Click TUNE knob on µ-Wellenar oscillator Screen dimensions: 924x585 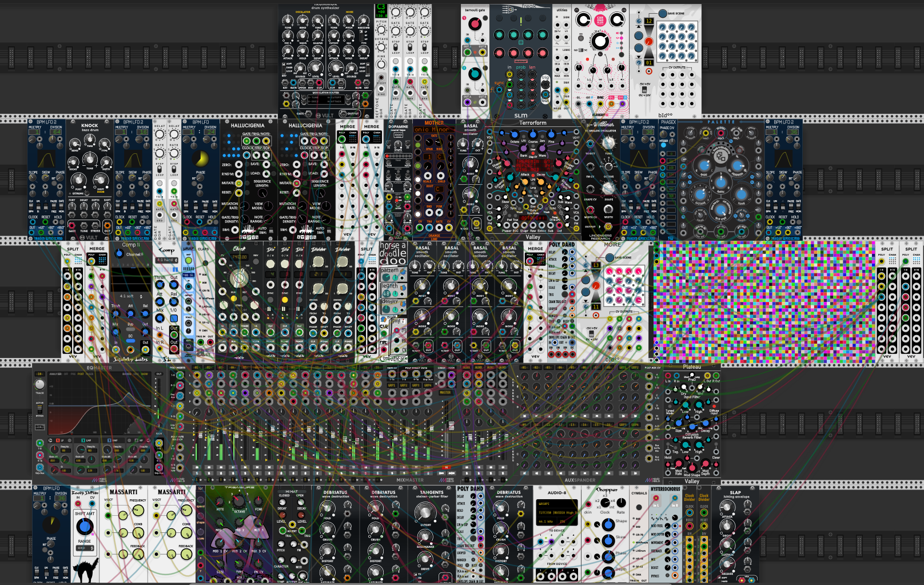pyautogui.click(x=608, y=143)
